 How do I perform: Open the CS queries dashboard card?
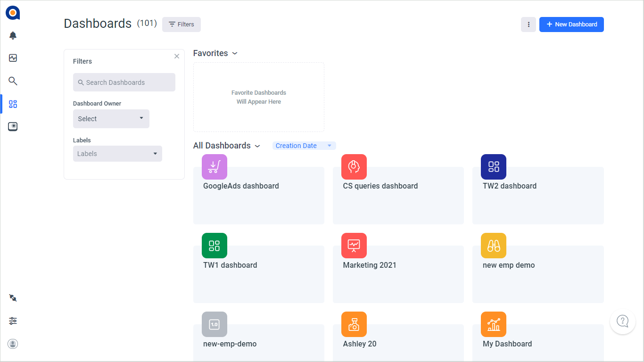398,196
